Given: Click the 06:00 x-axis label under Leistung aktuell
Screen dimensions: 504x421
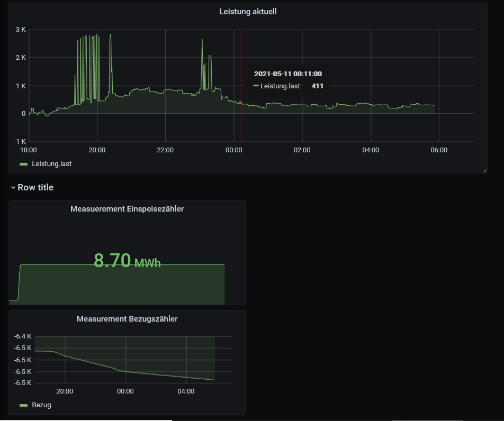Looking at the screenshot, I should (439, 150).
